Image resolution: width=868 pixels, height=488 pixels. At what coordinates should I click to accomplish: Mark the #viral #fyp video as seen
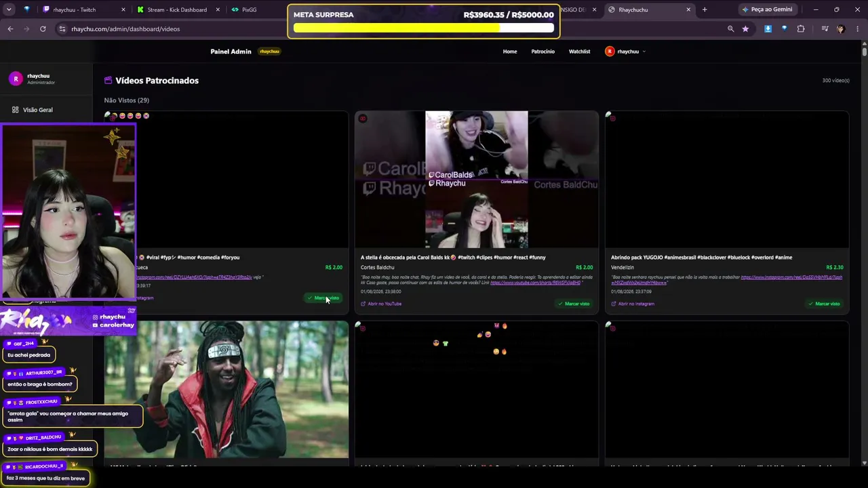(x=323, y=298)
